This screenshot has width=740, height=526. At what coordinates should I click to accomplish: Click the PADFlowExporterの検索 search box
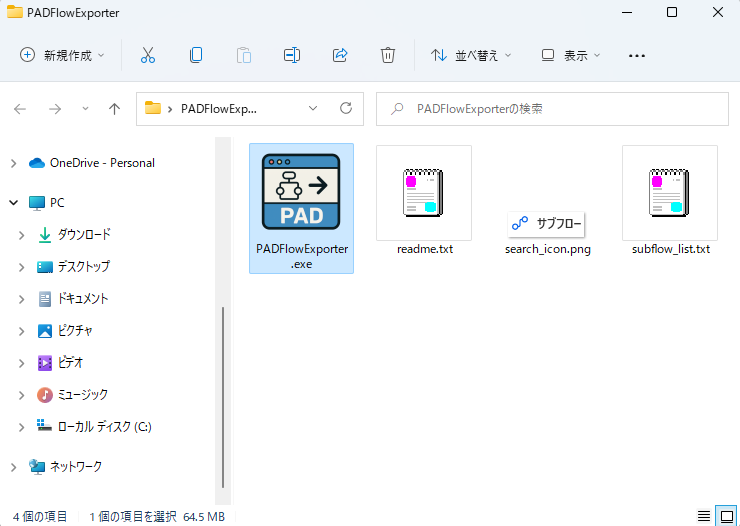tap(552, 109)
